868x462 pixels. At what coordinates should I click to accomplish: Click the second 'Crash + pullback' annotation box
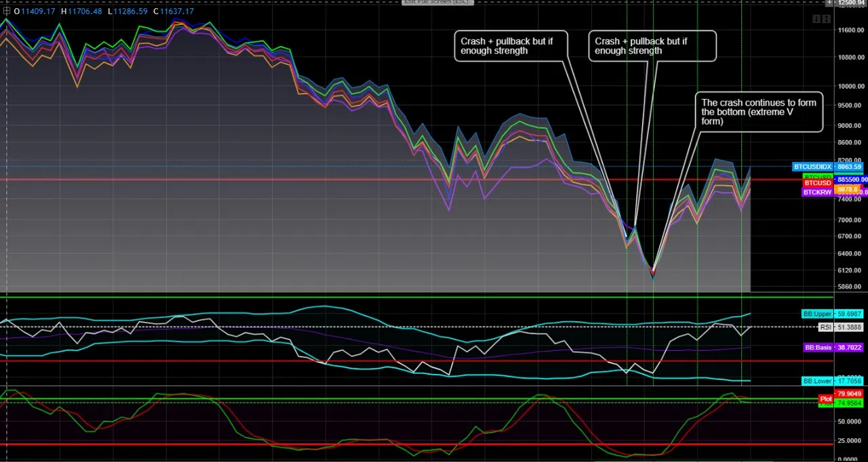[652, 46]
